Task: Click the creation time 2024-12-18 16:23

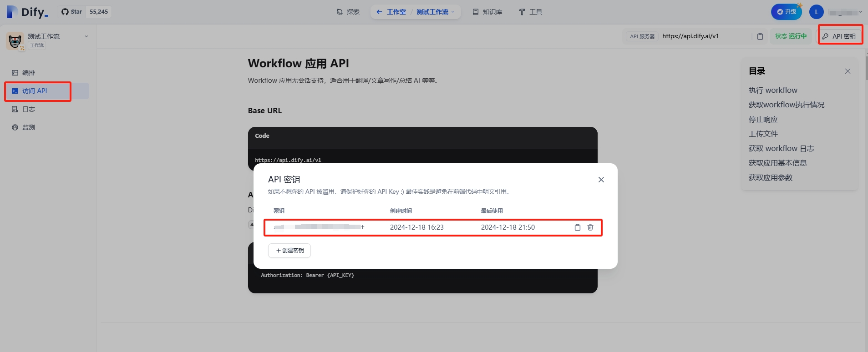Action: [x=417, y=227]
